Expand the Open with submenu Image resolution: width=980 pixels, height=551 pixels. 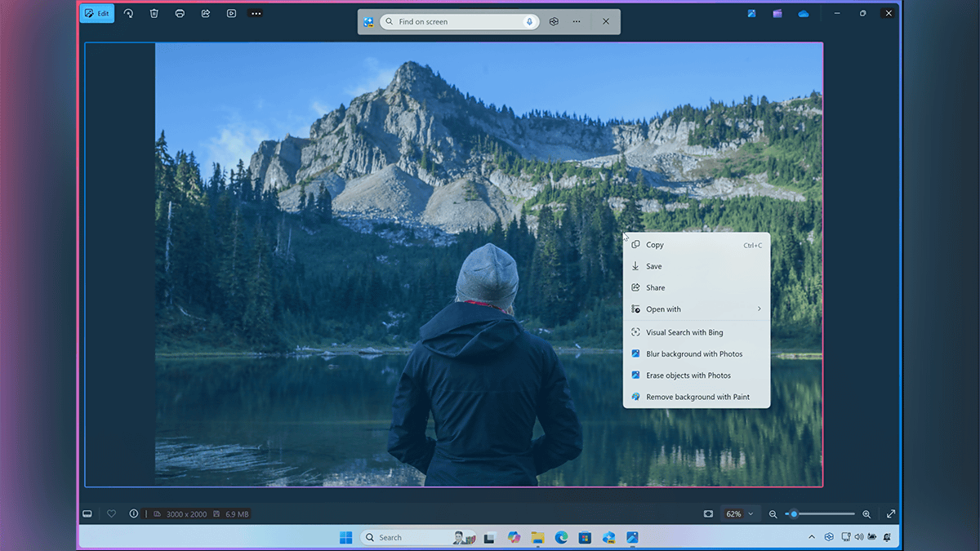pyautogui.click(x=697, y=309)
